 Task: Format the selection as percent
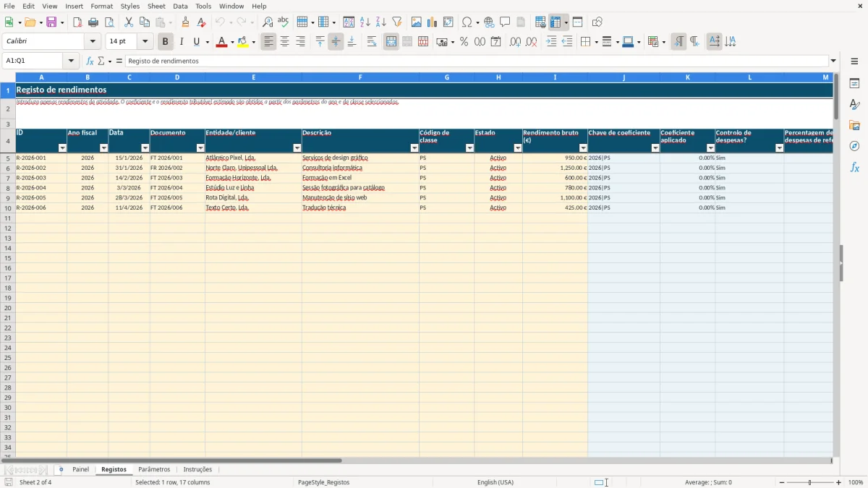tap(464, 42)
